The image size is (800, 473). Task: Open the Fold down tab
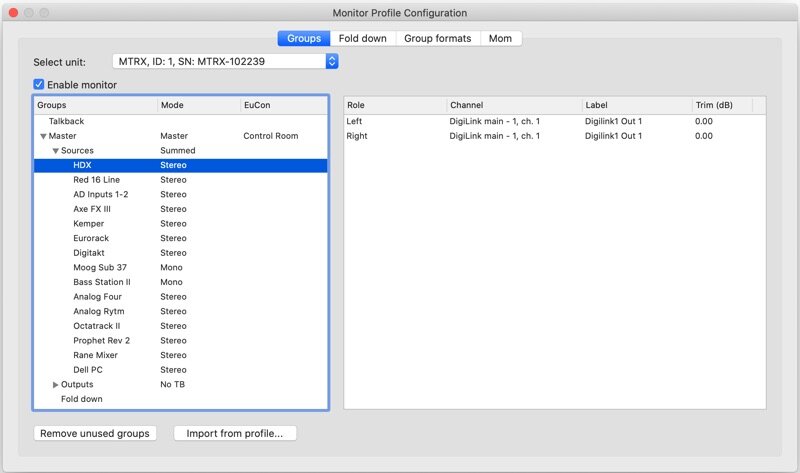(x=363, y=38)
